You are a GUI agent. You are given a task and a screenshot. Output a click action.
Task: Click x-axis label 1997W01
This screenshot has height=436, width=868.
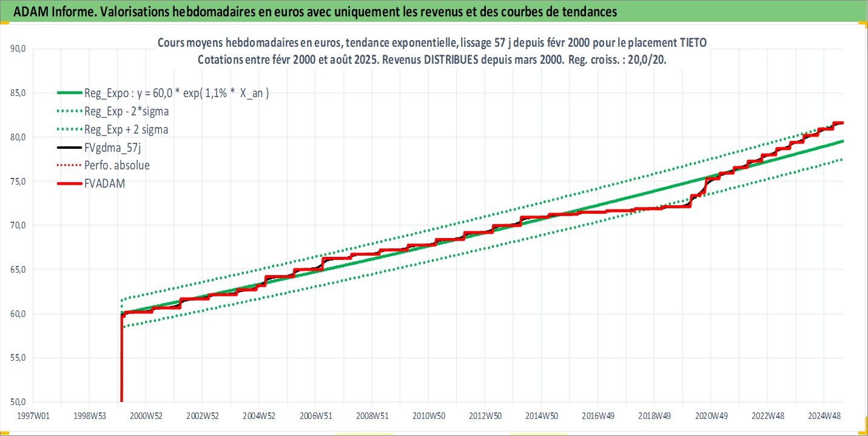33,416
